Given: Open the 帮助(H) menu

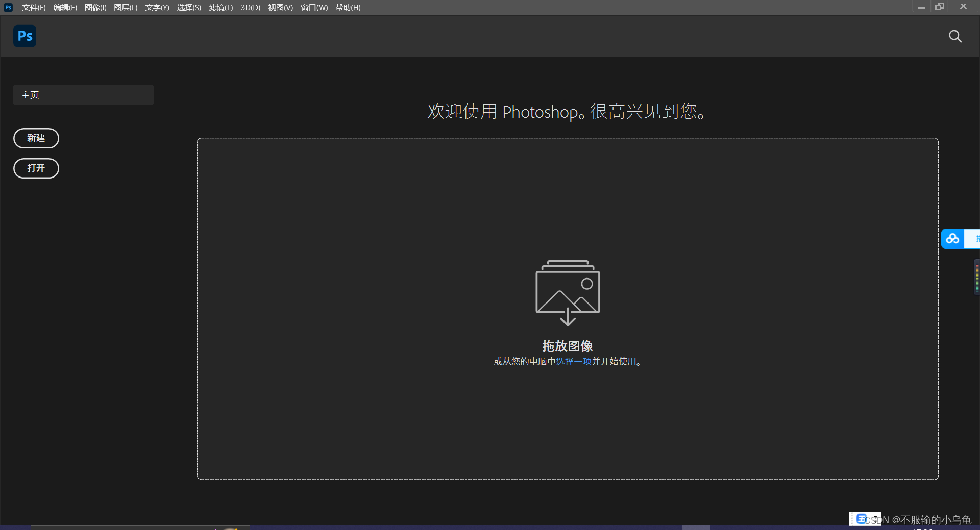Looking at the screenshot, I should [348, 8].
